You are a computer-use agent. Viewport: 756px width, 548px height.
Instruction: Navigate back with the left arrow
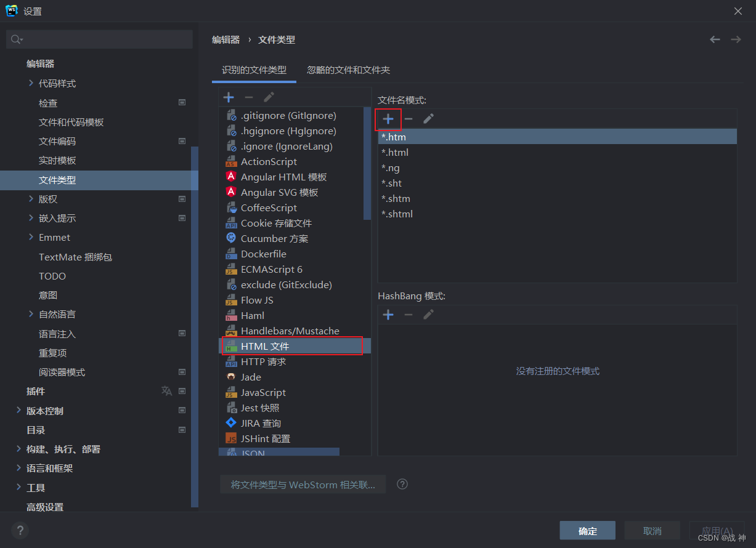click(x=715, y=39)
